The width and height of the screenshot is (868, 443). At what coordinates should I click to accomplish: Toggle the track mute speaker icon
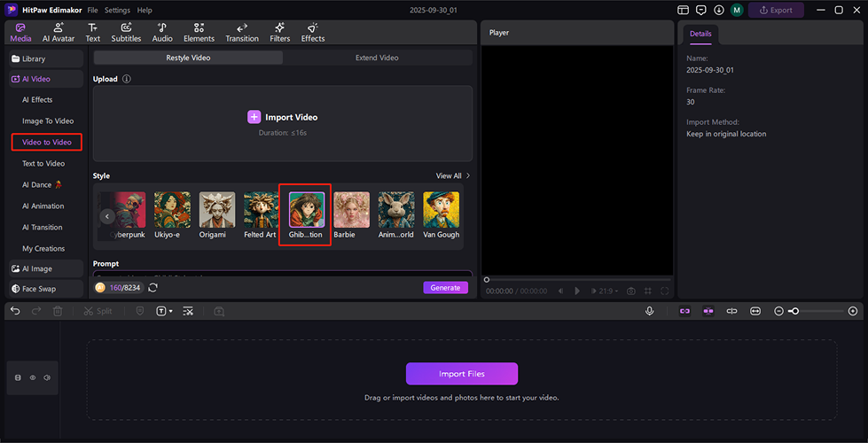click(46, 377)
